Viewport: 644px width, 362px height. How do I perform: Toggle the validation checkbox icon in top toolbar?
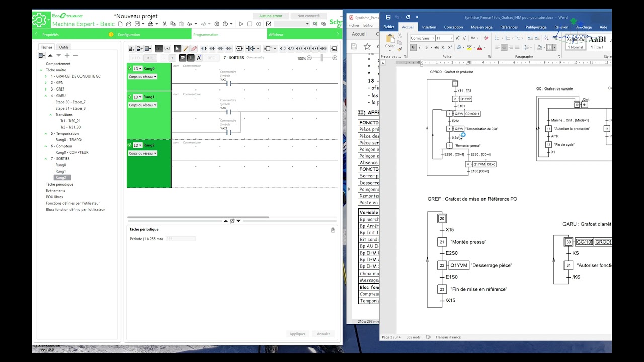(268, 24)
